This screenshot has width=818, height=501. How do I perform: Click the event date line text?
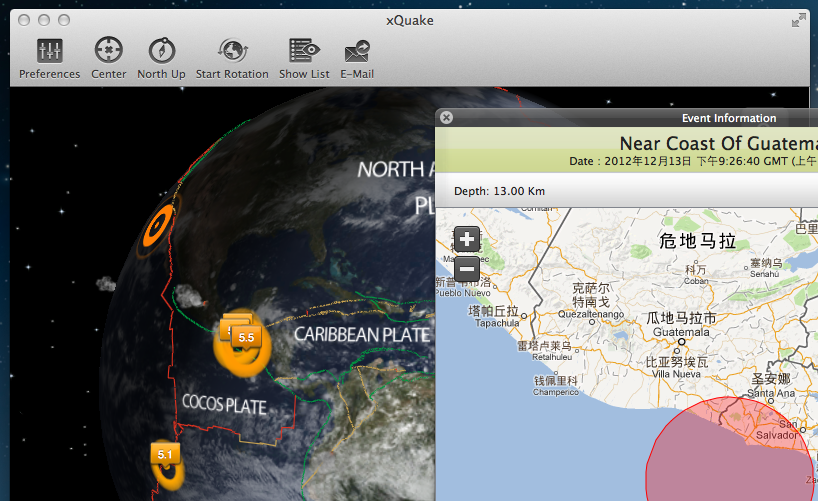[x=693, y=161]
